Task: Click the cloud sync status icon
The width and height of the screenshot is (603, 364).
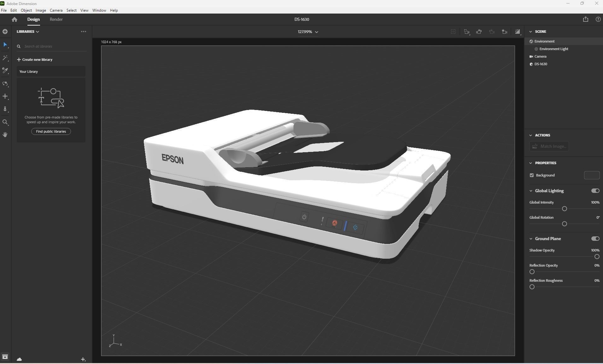Action: pos(19,359)
